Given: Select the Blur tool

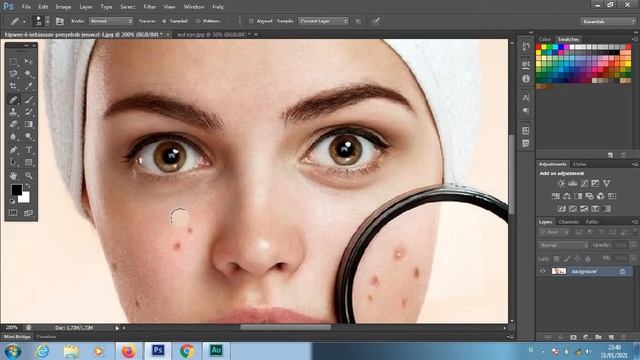Looking at the screenshot, I should [x=13, y=137].
